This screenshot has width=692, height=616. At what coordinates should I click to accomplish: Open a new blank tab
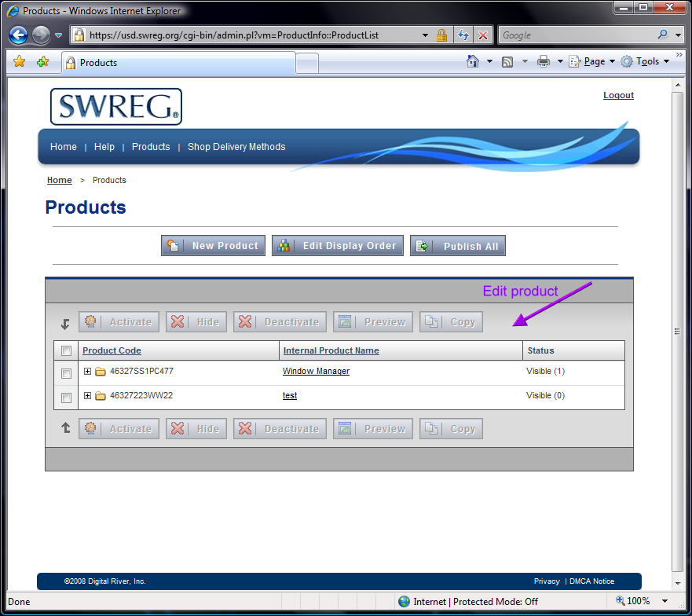(x=307, y=63)
